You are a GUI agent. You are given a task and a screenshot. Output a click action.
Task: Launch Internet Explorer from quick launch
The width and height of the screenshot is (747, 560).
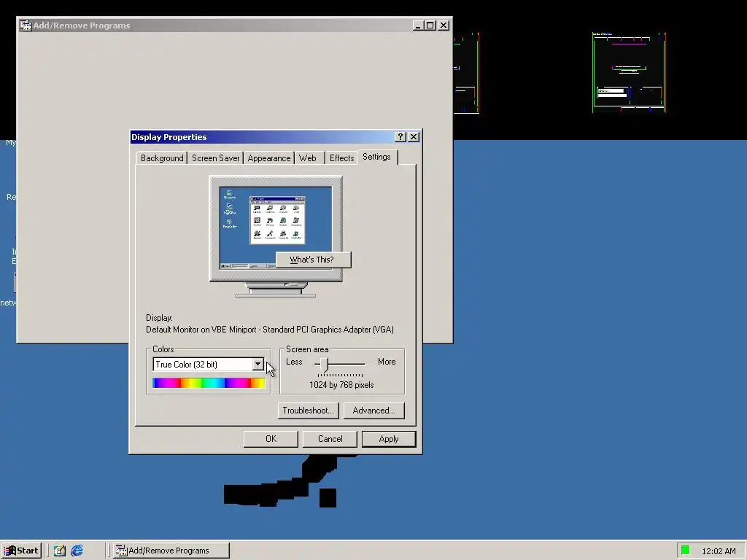click(x=77, y=551)
